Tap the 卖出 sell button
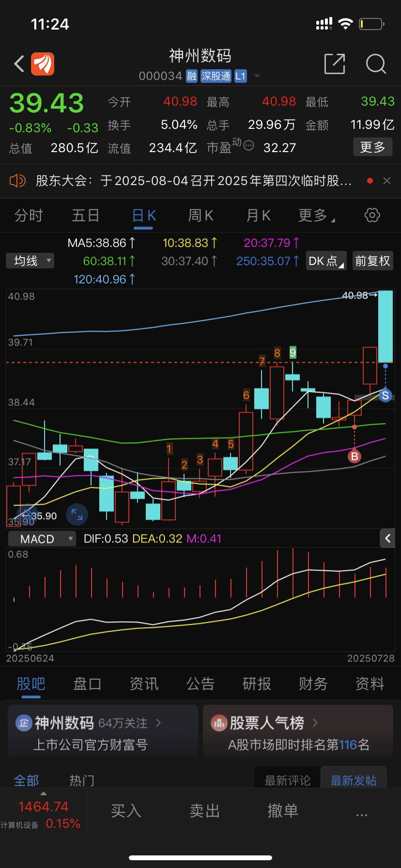This screenshot has width=401, height=868. (204, 810)
